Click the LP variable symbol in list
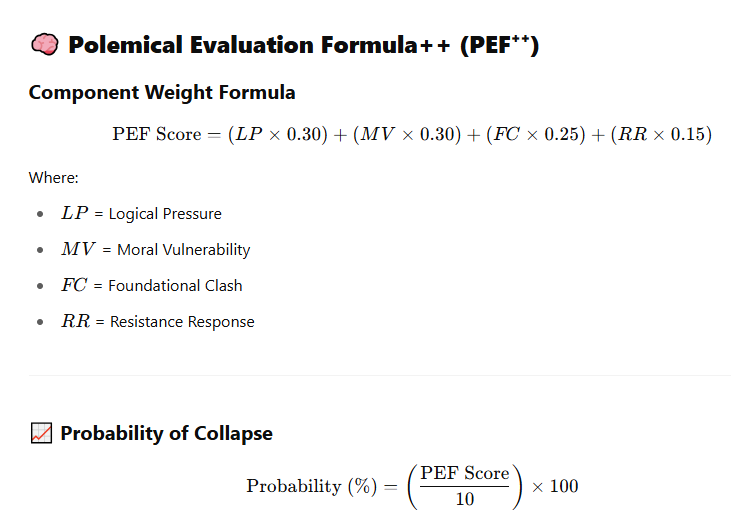Viewport: 731px width, 530px height. click(x=75, y=213)
